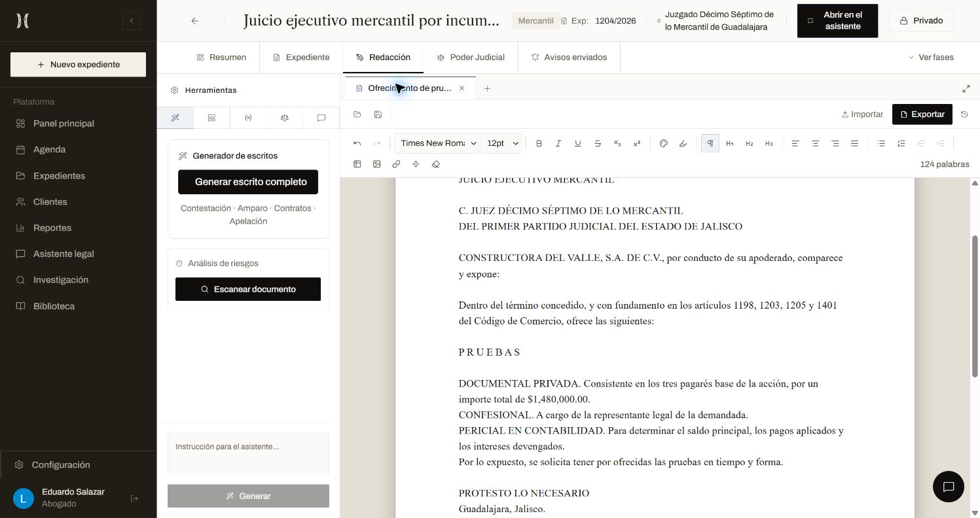
Task: Open the comments tool tab in Herramientas
Action: click(321, 118)
